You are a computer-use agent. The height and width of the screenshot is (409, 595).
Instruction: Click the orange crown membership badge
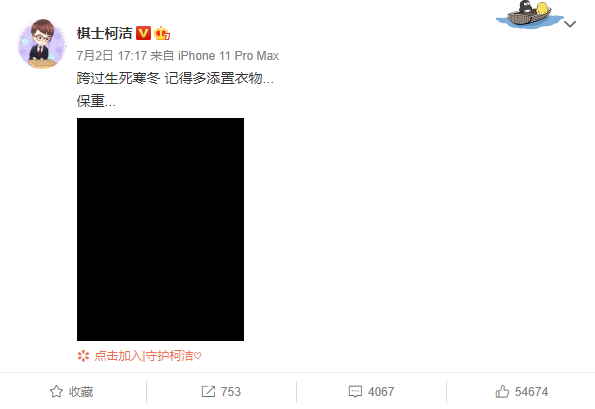click(x=162, y=33)
